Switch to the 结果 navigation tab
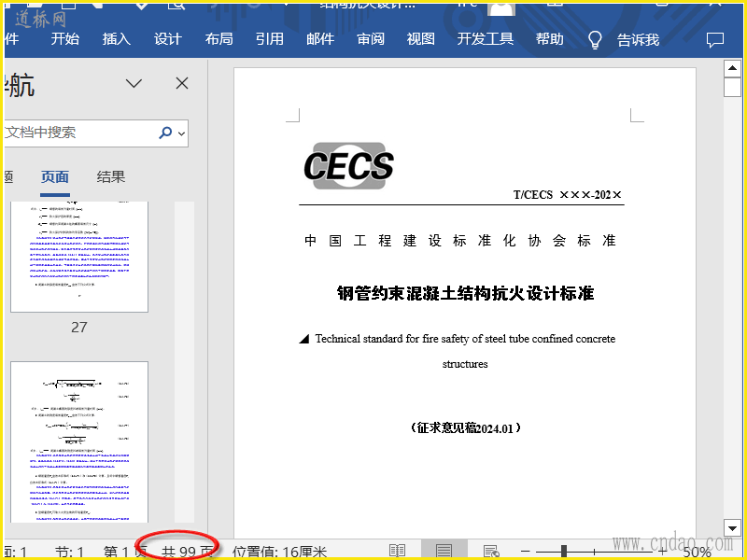The height and width of the screenshot is (560, 747). tap(110, 177)
